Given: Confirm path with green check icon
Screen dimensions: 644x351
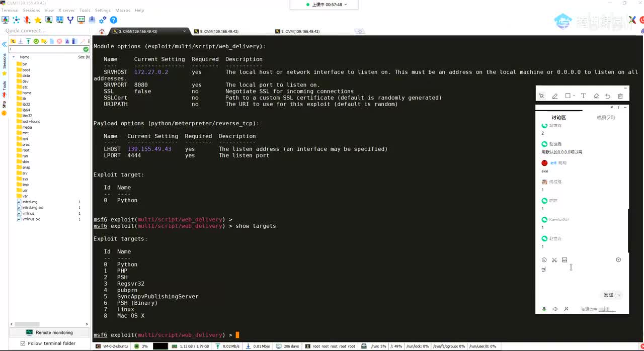Looking at the screenshot, I should click(86, 49).
